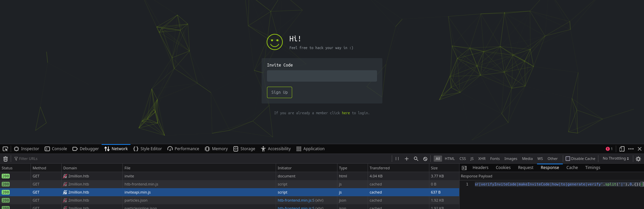Viewport: 644px width, 209px height.
Task: Click the element picker icon
Action: (x=5, y=149)
